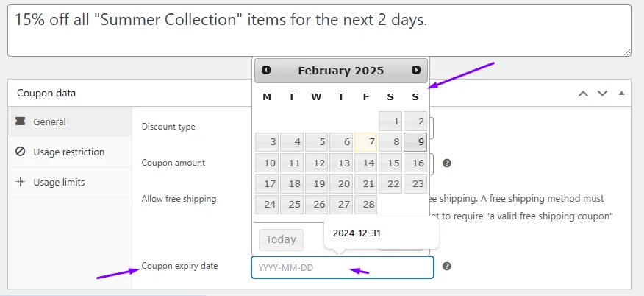Select February 9 in the calendar

415,142
